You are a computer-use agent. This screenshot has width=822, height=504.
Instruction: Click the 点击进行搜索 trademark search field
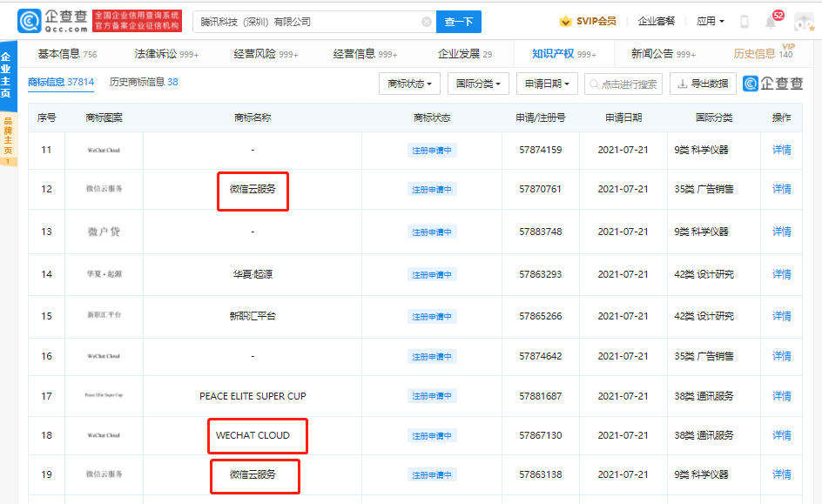point(623,84)
